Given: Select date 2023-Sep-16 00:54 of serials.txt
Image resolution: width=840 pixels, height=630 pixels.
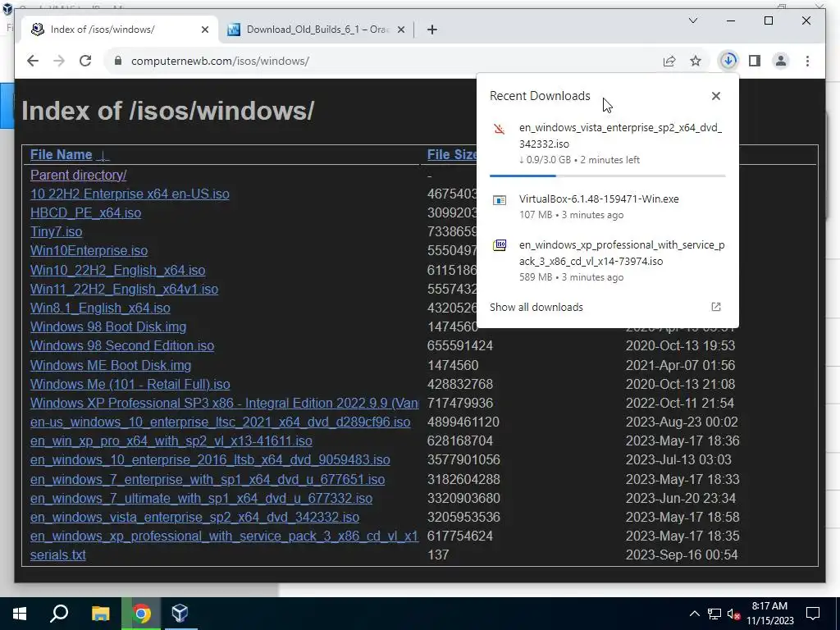Looking at the screenshot, I should coord(682,555).
